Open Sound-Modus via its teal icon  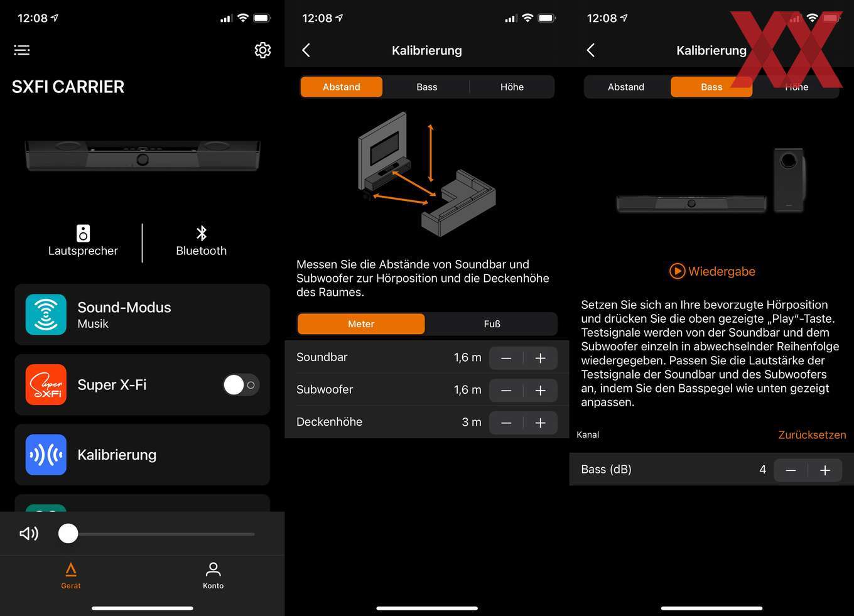pyautogui.click(x=46, y=315)
